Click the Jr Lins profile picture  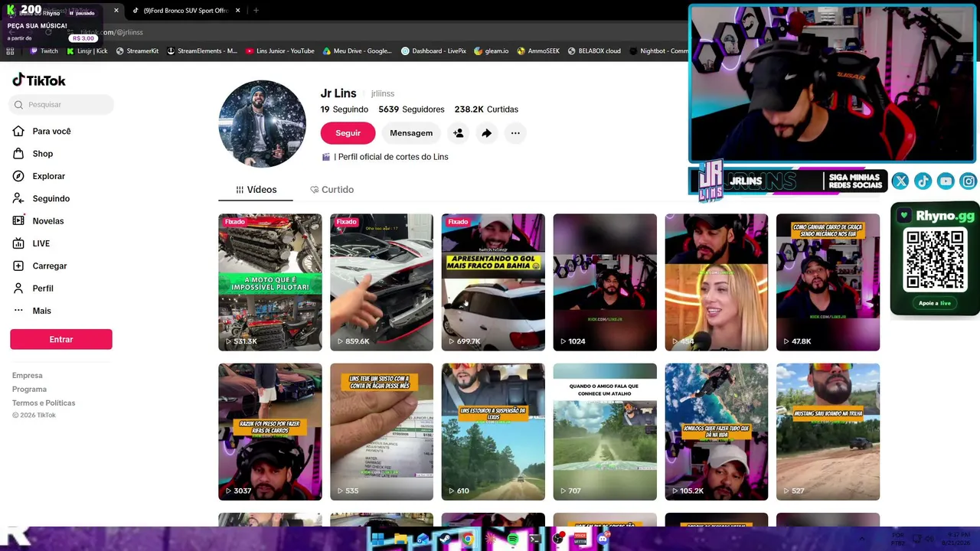(x=263, y=124)
